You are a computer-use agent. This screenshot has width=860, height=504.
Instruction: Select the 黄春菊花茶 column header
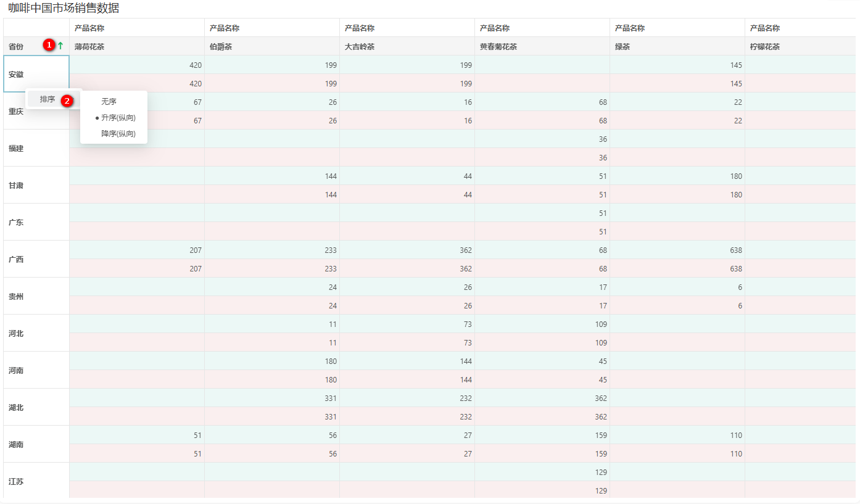[x=542, y=46]
